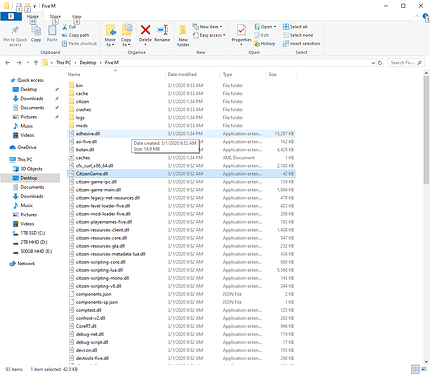Switch to the View ribbon tab
Screen dimensions: 430x374
[77, 16]
